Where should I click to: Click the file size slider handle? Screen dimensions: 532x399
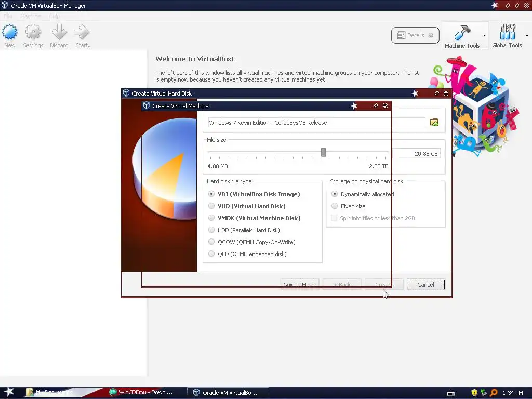pyautogui.click(x=323, y=152)
